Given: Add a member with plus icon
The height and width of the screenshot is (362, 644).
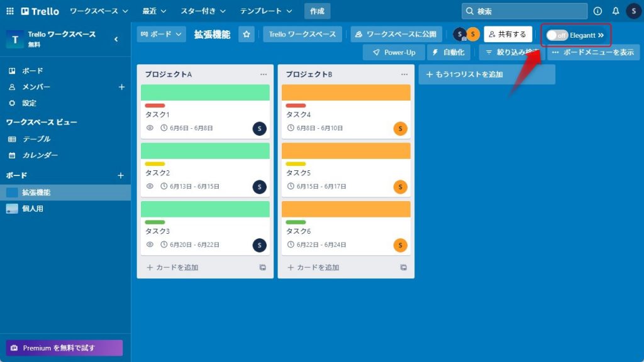Looking at the screenshot, I should tap(121, 87).
